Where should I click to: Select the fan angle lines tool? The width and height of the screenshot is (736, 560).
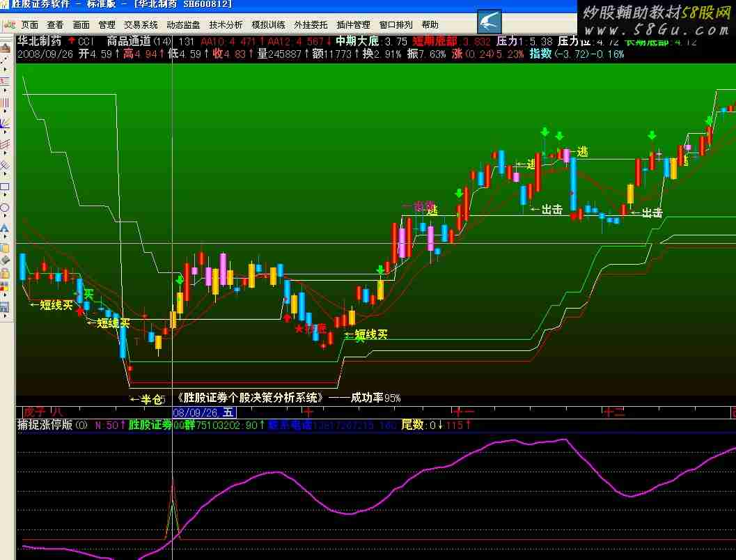pos(5,123)
